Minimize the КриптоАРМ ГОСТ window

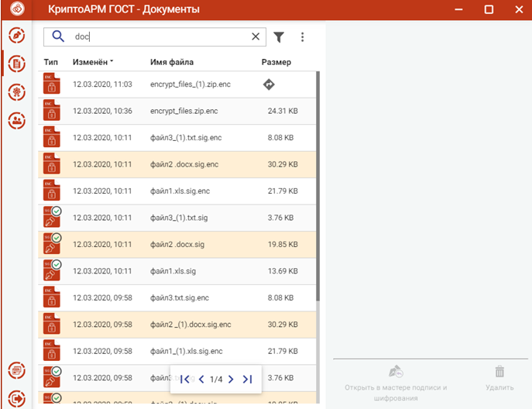(458, 9)
